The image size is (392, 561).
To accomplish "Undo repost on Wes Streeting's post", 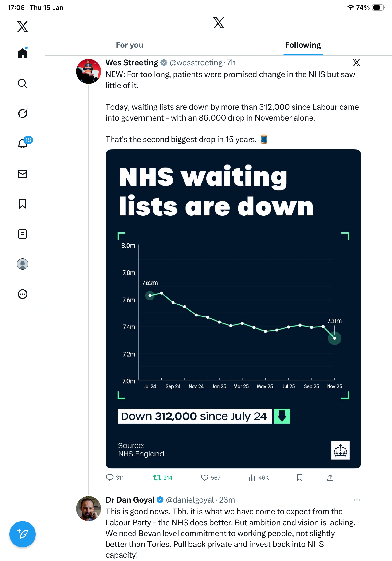I will (157, 477).
